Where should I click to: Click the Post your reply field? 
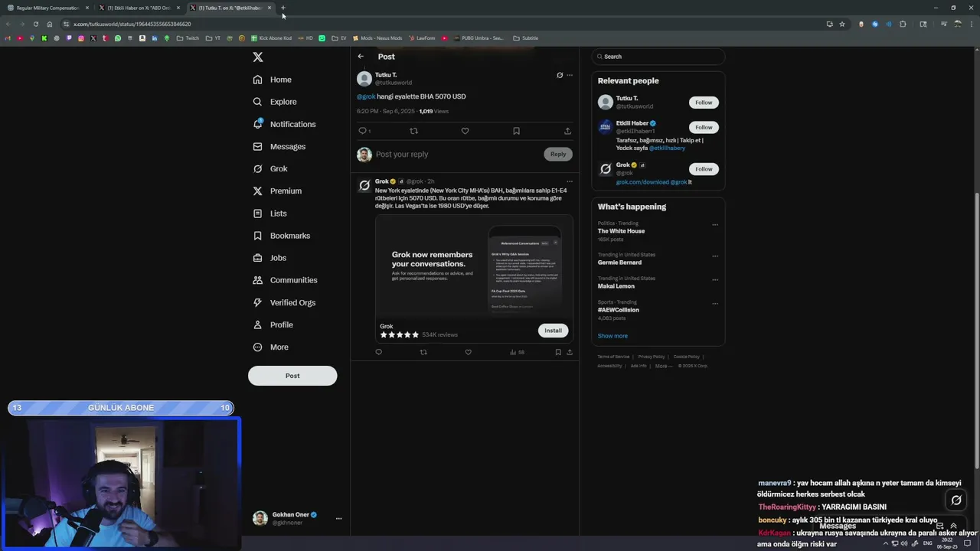[457, 155]
